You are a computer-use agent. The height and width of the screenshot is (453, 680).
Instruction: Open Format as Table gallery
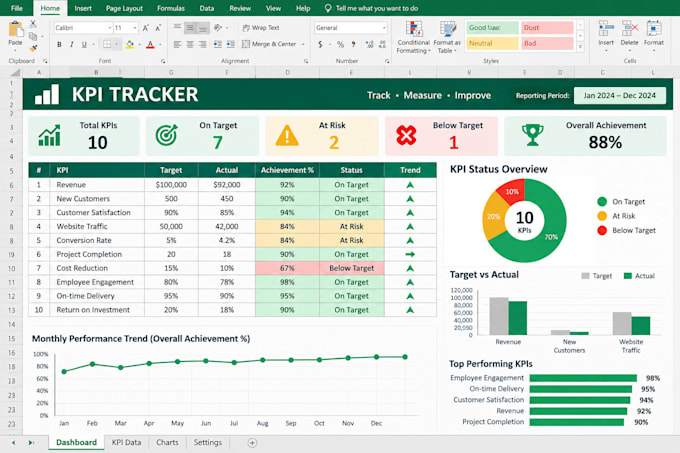point(447,37)
